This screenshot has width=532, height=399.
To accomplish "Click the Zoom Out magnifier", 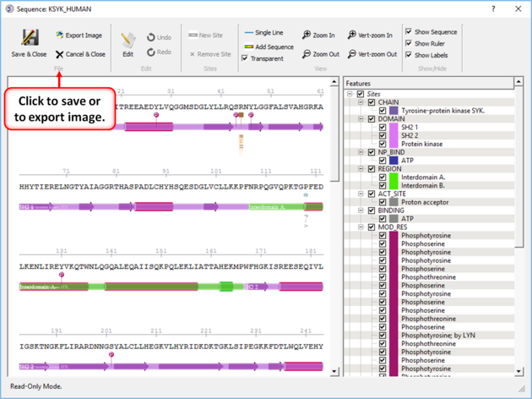I will pos(307,54).
